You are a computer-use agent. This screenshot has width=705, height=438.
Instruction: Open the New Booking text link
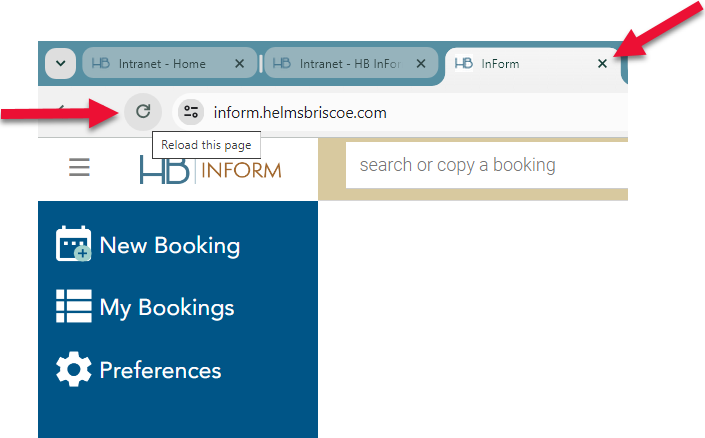pos(169,245)
